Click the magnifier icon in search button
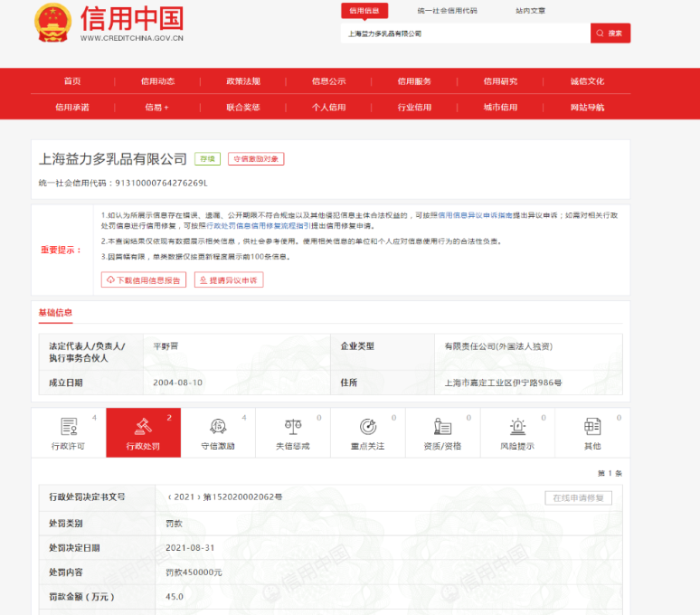This screenshot has height=615, width=700. point(600,33)
